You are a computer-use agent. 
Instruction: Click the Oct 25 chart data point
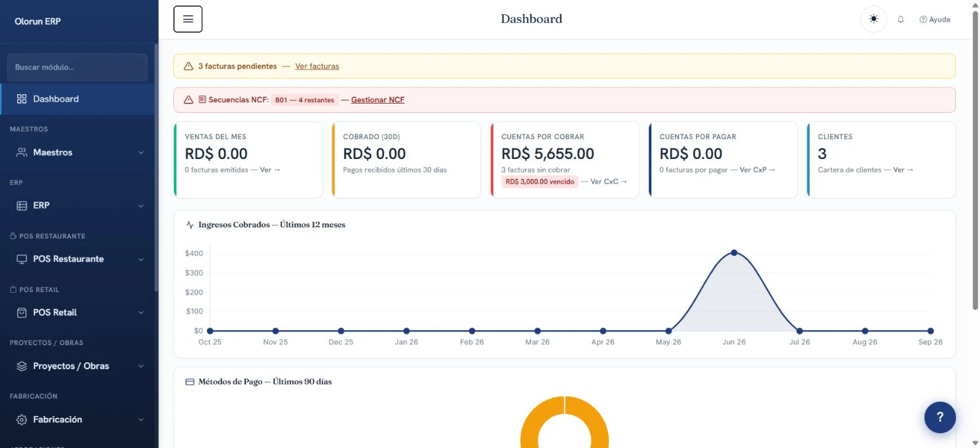click(x=210, y=331)
